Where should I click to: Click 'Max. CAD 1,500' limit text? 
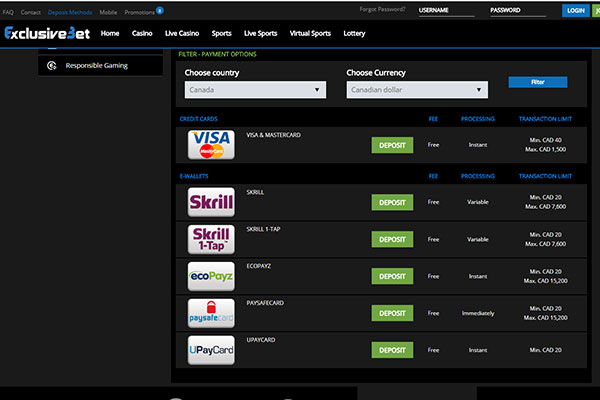[x=545, y=149]
